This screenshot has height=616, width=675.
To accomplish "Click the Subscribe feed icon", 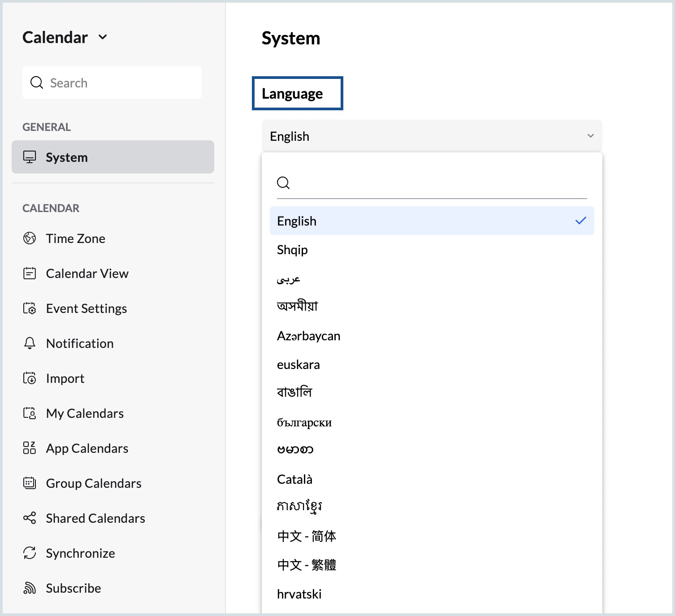I will click(30, 588).
